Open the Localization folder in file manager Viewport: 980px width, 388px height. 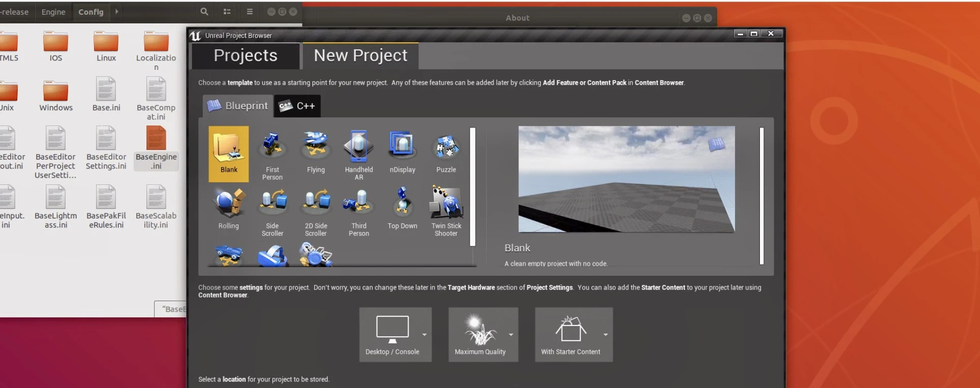coord(156,51)
